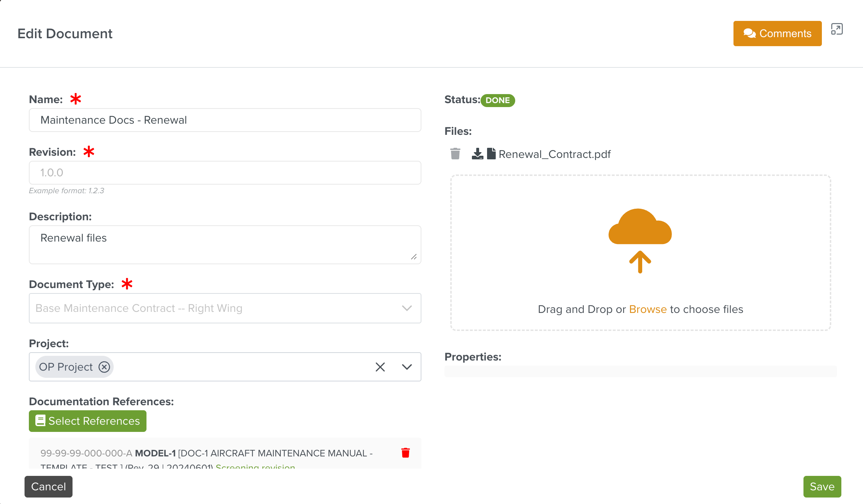Click the Renewal_Contract.pdf file name
The width and height of the screenshot is (863, 504).
click(x=555, y=154)
